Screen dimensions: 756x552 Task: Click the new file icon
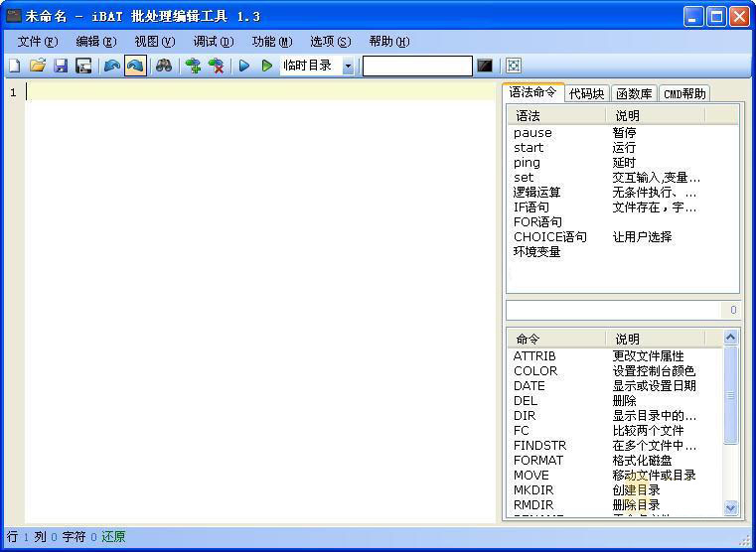(x=14, y=66)
